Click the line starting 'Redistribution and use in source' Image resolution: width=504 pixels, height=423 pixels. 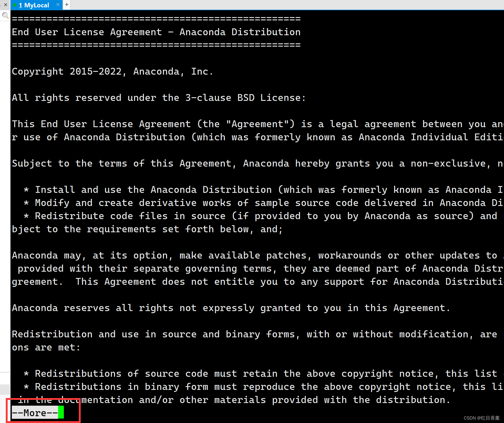pyautogui.click(x=254, y=334)
